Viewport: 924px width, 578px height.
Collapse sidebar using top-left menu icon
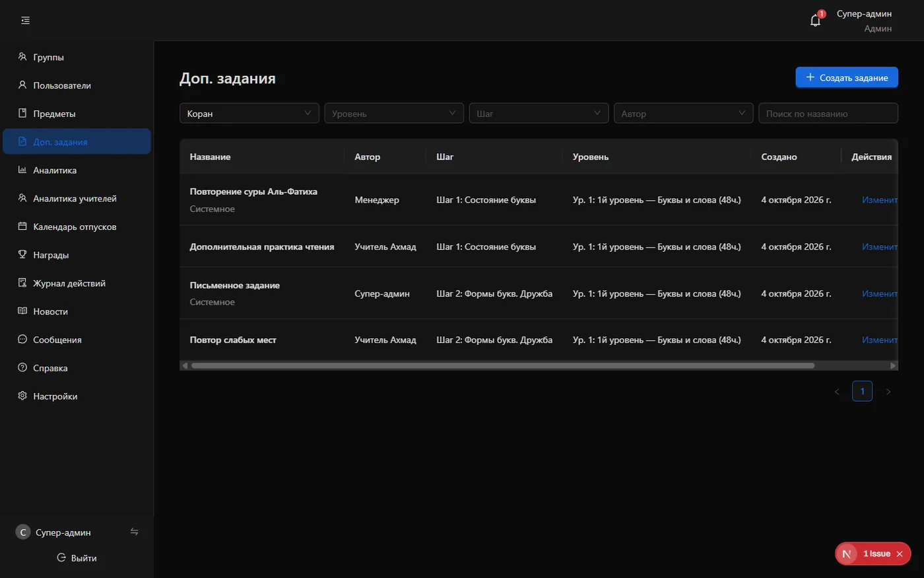click(x=25, y=20)
